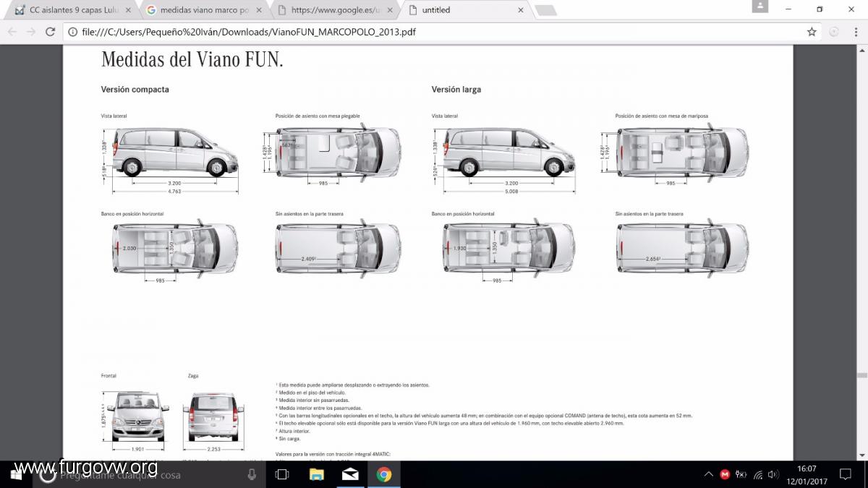Open the Chrome user profile button
Screen dimensions: 868x488
click(x=760, y=6)
